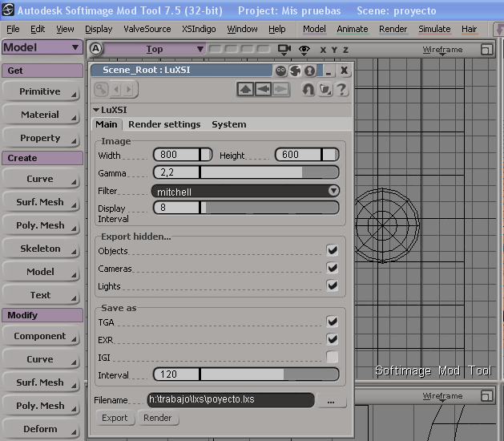Go to previous keyframe arrow

tap(116, 90)
